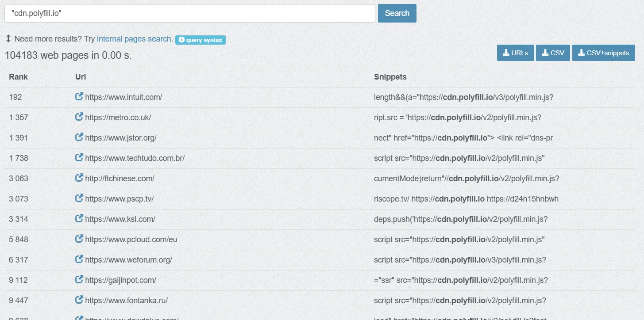The height and width of the screenshot is (320, 644).
Task: Open external link icon for ksl.com
Action: [x=79, y=218]
